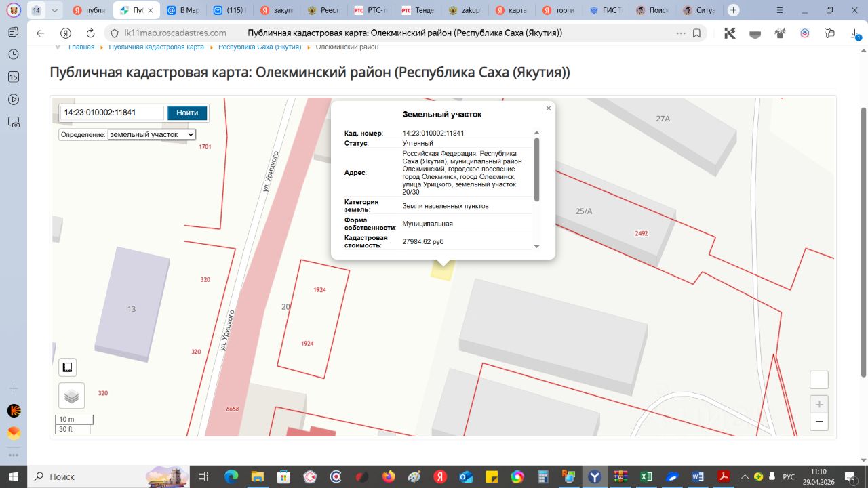
Task: Open the Главная breadcrumb link
Action: click(x=81, y=47)
